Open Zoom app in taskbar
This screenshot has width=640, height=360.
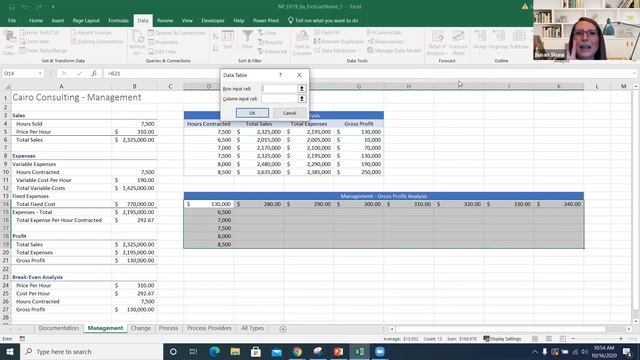point(380,352)
